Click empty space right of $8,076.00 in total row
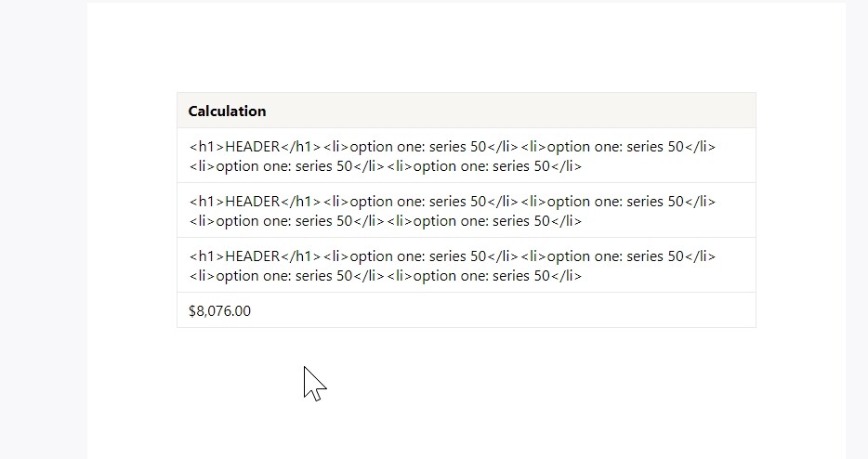 coord(498,310)
